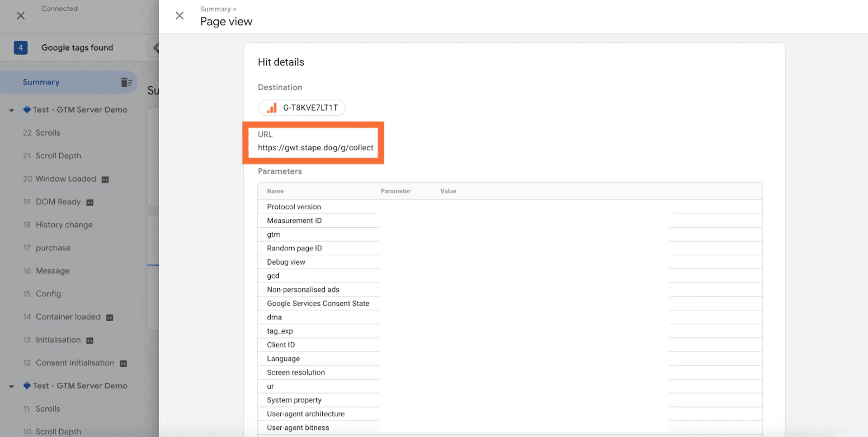Click the API icon next to Initialisation
Screen dimensions: 868x437
90,341
